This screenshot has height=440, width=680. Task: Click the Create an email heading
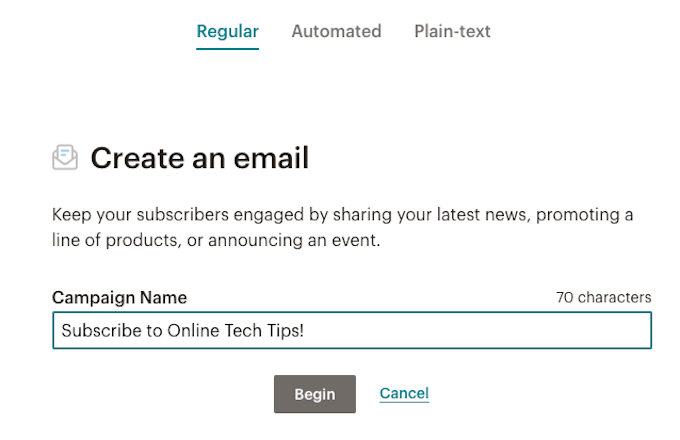click(199, 158)
